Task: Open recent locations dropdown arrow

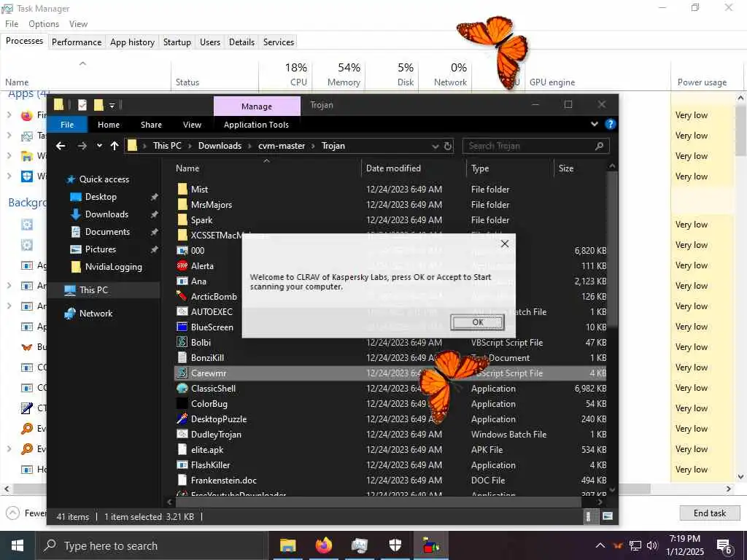Action: click(x=99, y=146)
